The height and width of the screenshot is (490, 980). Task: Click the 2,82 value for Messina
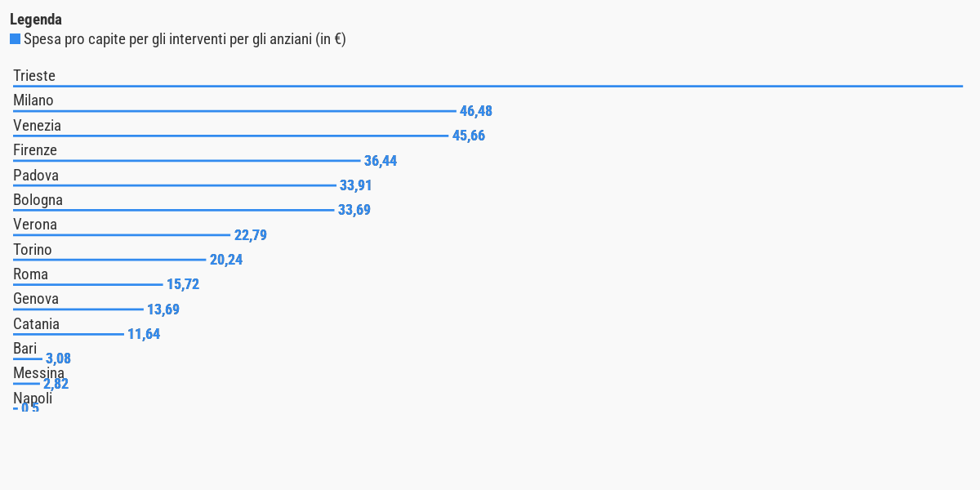point(56,384)
